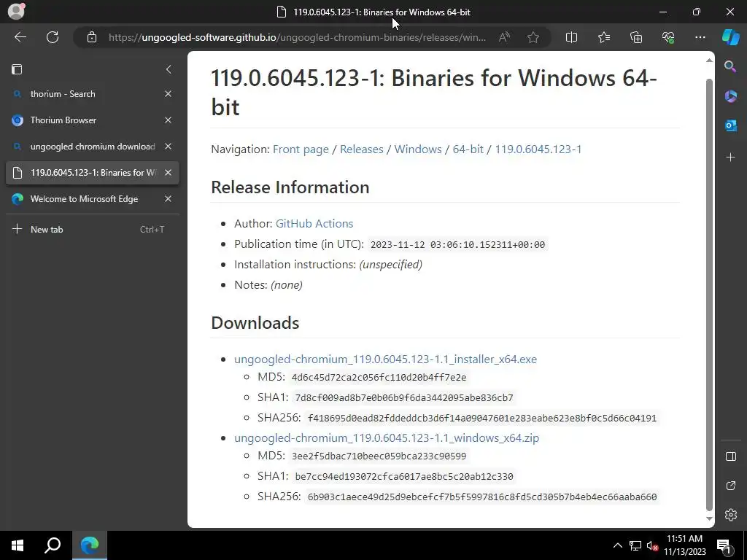Switch to Welcome to Microsoft Edge tab
Image resolution: width=747 pixels, height=560 pixels.
click(93, 198)
